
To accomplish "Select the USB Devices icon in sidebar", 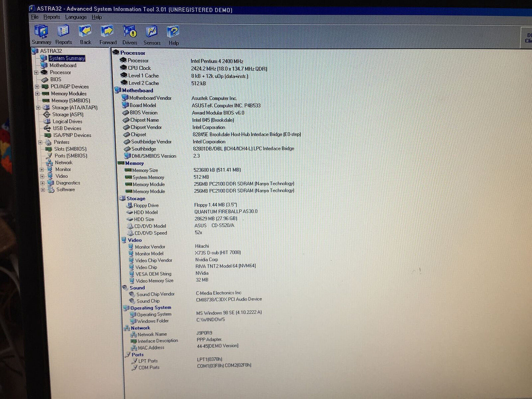I will click(x=47, y=128).
